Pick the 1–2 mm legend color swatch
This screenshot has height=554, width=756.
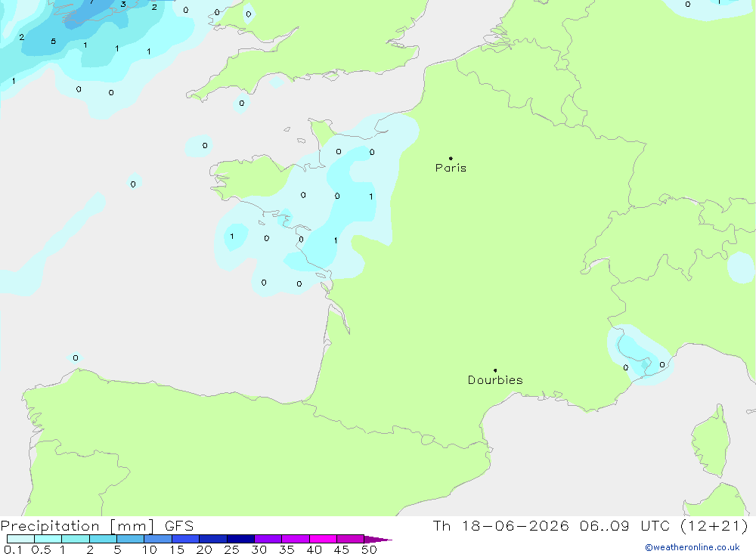76,539
